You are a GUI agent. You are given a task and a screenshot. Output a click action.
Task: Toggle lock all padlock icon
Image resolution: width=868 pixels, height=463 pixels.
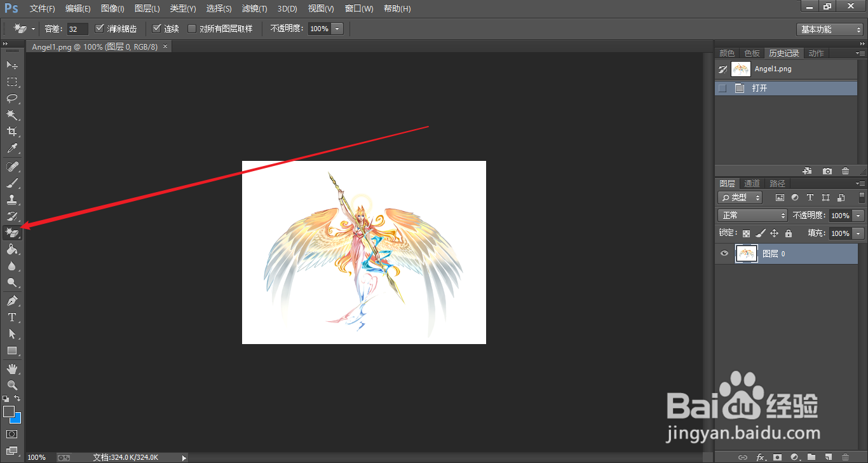click(789, 233)
